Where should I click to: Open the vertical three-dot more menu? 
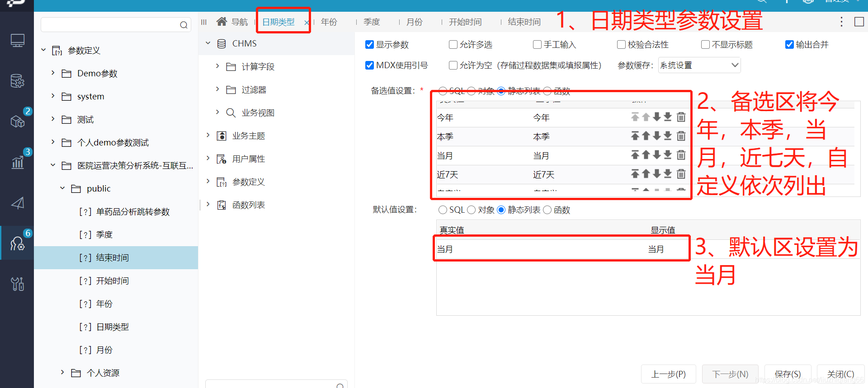(841, 22)
